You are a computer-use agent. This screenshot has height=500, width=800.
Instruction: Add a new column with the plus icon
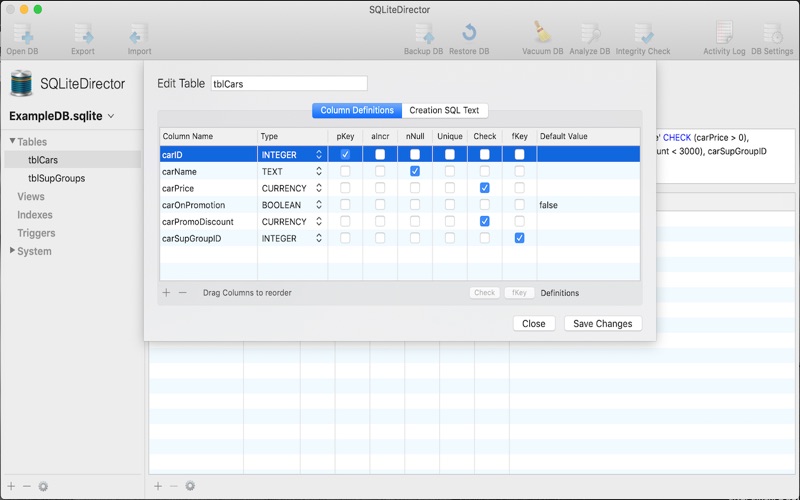point(166,292)
